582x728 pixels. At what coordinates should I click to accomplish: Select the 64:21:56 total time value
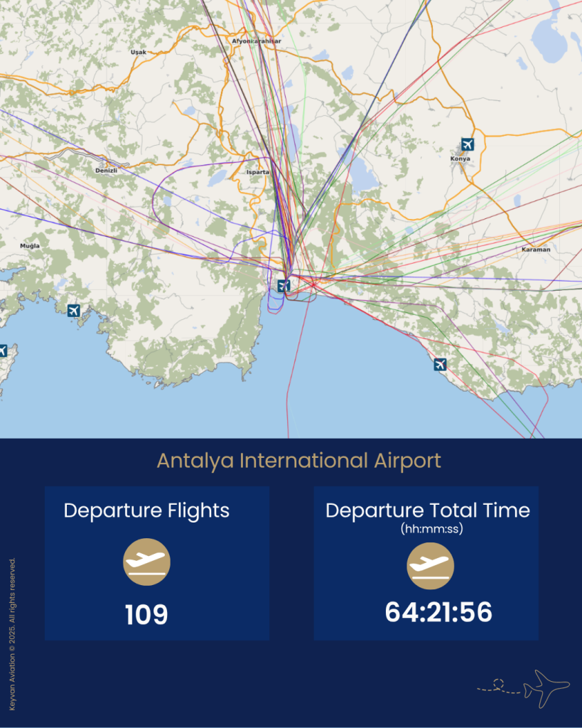tap(438, 612)
